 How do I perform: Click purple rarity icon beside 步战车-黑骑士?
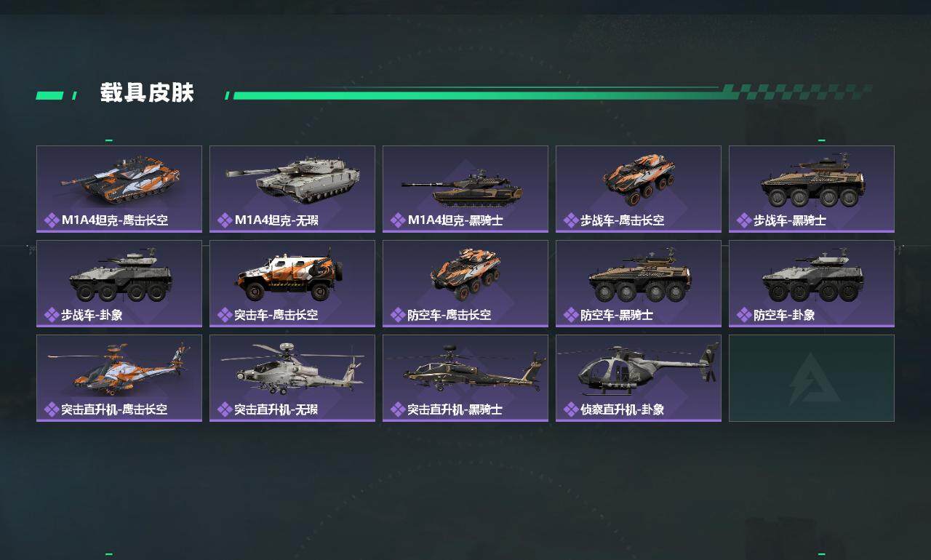coord(744,220)
